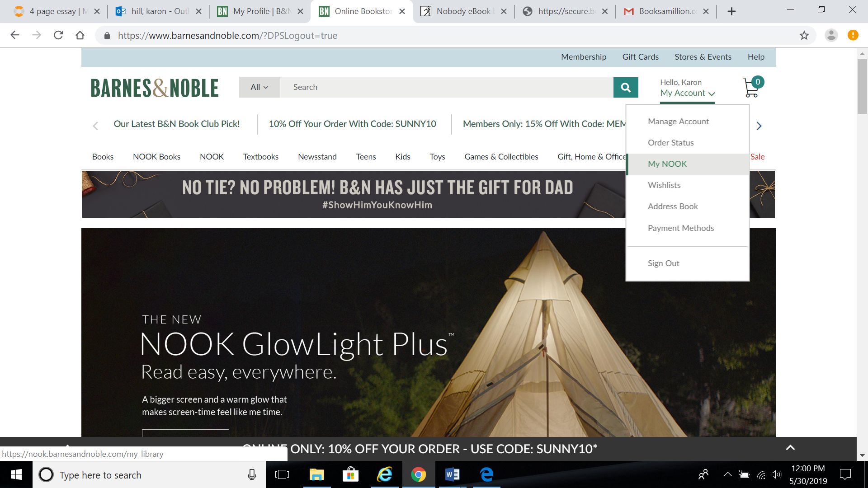Viewport: 868px width, 488px height.
Task: Select Manage Account from the menu
Action: point(678,122)
